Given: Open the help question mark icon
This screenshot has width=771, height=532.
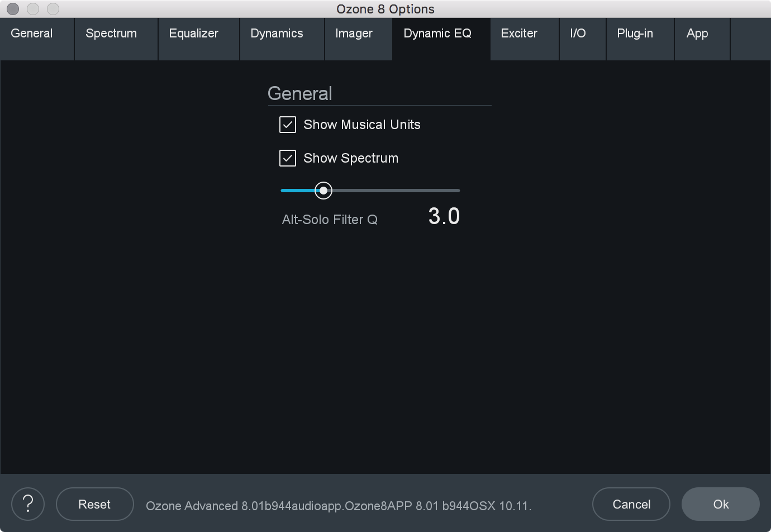Looking at the screenshot, I should click(x=28, y=504).
